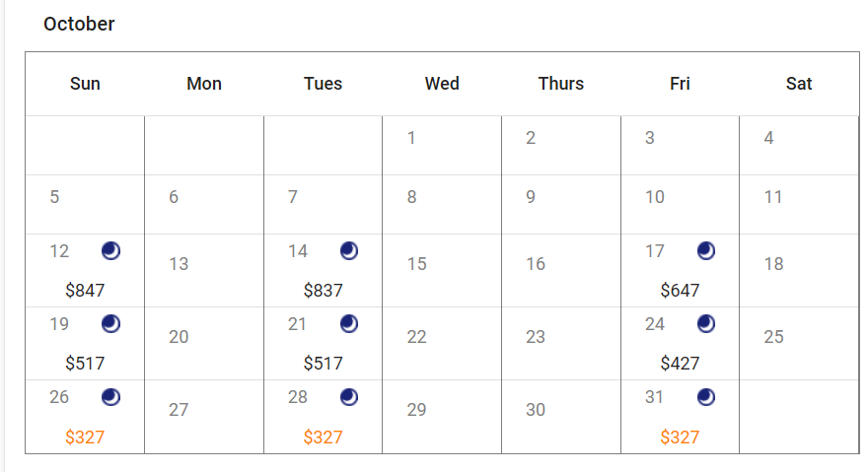Click the moon icon on October 12
Viewport: 868px width, 472px height.
[111, 251]
